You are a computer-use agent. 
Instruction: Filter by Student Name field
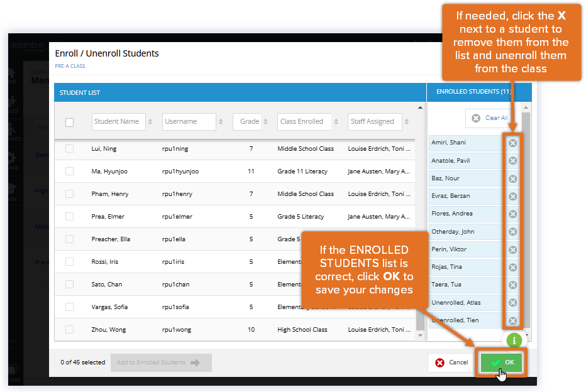[x=118, y=122]
